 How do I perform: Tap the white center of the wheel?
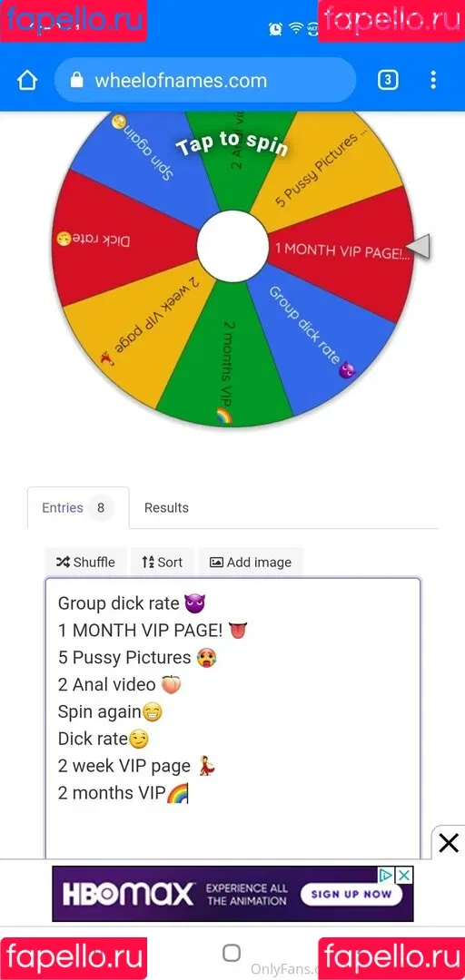(x=232, y=246)
